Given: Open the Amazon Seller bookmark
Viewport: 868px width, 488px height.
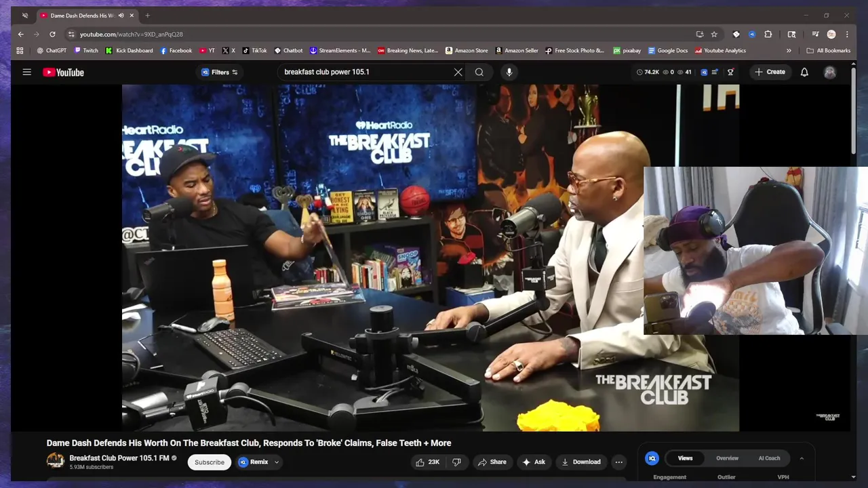Looking at the screenshot, I should [x=517, y=50].
